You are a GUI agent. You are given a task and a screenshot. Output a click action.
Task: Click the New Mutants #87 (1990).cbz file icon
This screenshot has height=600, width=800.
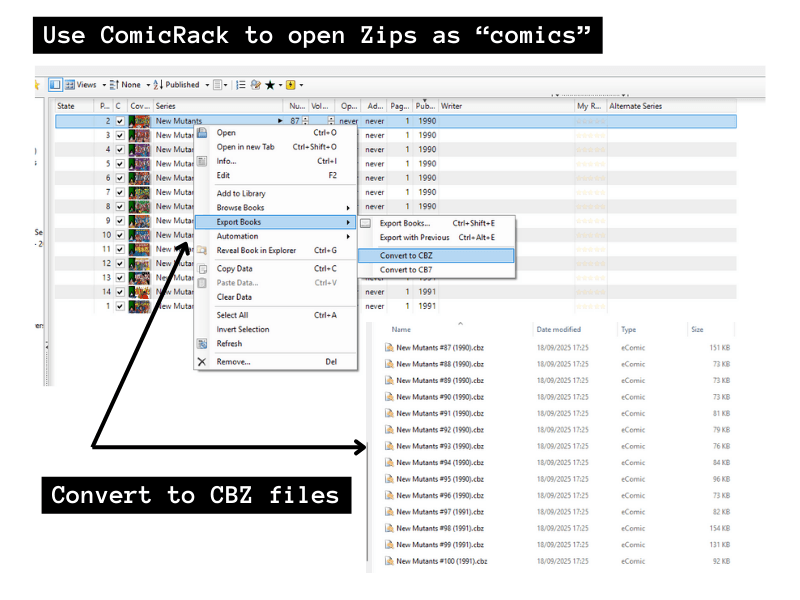[x=390, y=348]
